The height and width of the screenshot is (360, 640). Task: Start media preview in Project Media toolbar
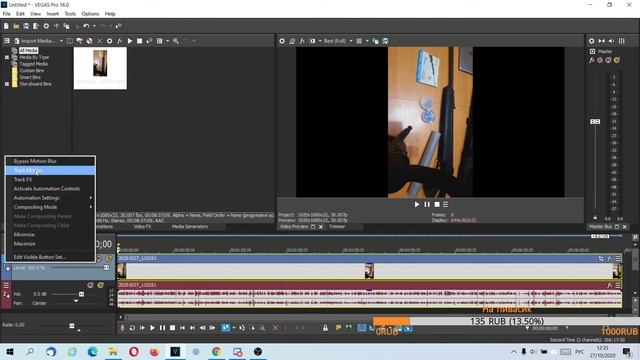[x=130, y=41]
